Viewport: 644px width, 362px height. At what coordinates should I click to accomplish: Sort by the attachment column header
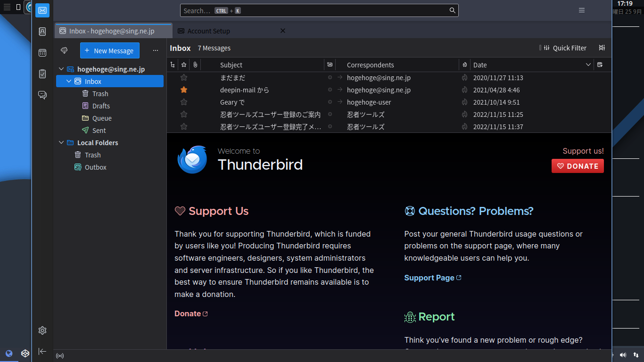pyautogui.click(x=195, y=65)
